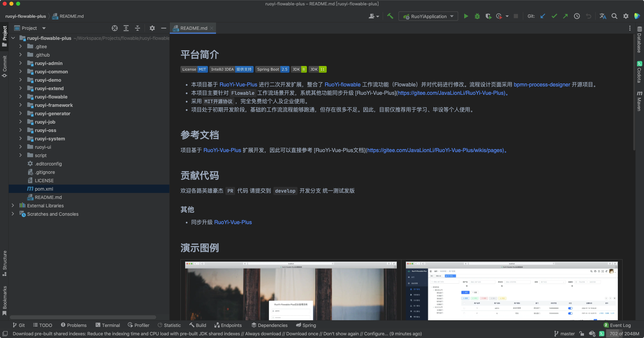Click the Project panel horizontal scrollbar
This screenshot has height=338, width=644.
[x=83, y=317]
